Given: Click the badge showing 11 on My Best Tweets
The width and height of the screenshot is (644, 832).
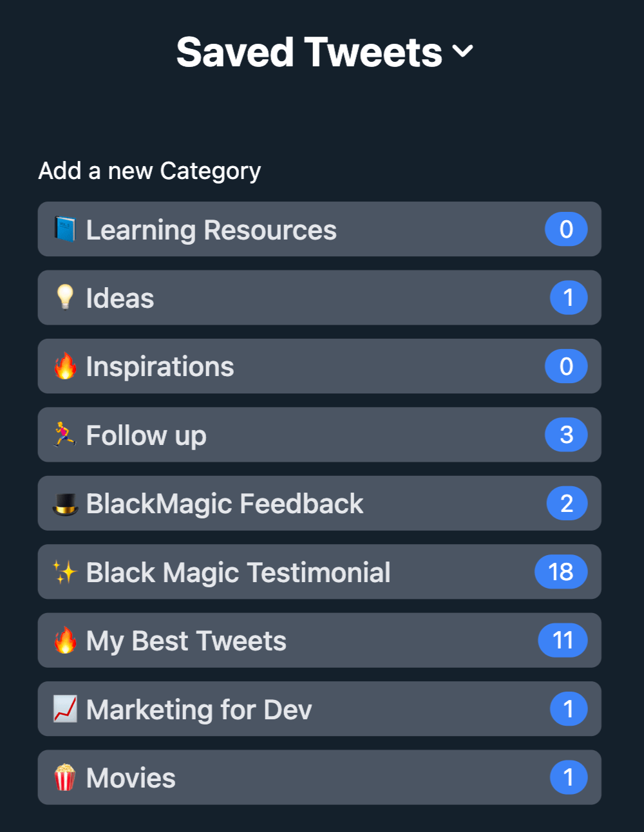Looking at the screenshot, I should [x=562, y=640].
